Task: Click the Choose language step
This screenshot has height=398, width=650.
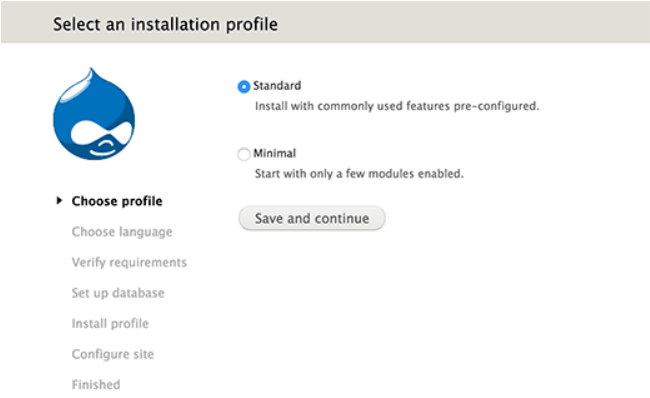Action: click(122, 232)
